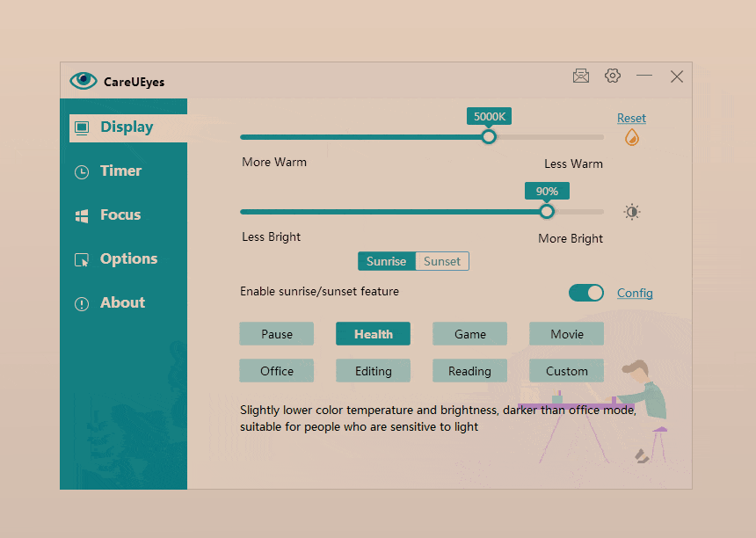Open settings via the gear icon
The width and height of the screenshot is (756, 538).
[613, 76]
